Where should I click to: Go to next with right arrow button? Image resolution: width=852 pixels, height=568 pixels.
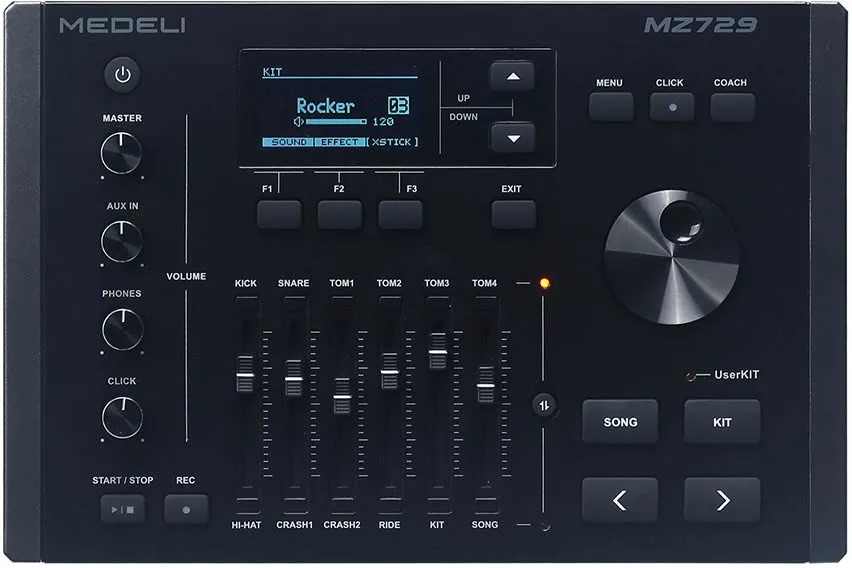pyautogui.click(x=722, y=500)
